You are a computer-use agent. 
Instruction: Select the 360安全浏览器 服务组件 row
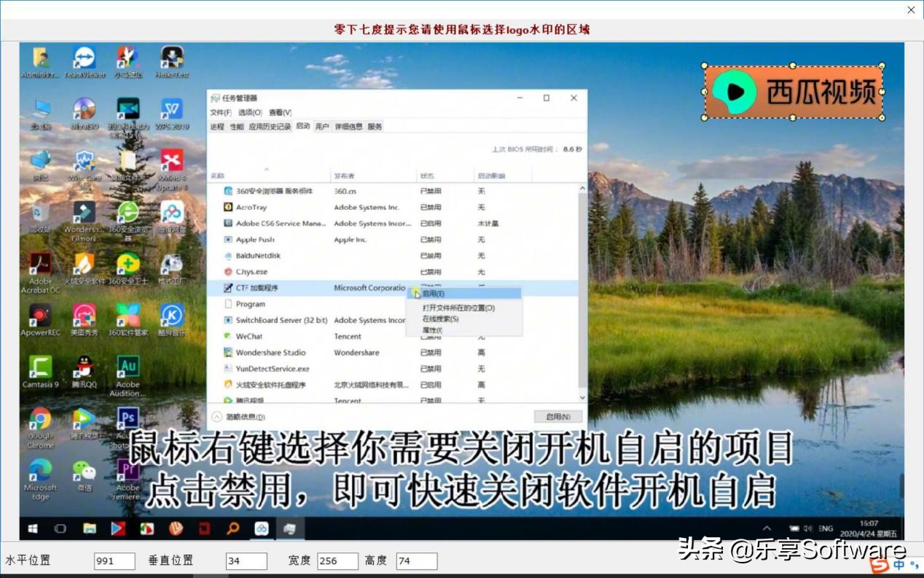click(393, 191)
